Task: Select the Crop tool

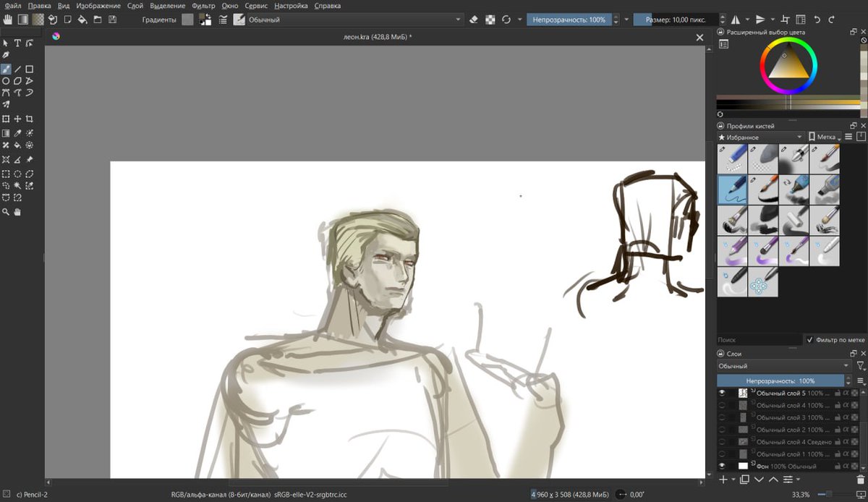Action: pos(30,119)
